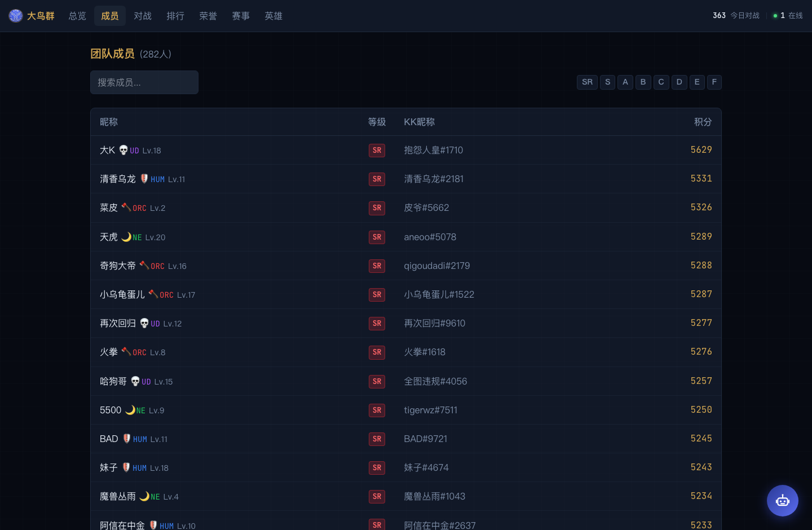The height and width of the screenshot is (530, 812).
Task: Click the axe icon beside 菜皮
Action: (126, 207)
